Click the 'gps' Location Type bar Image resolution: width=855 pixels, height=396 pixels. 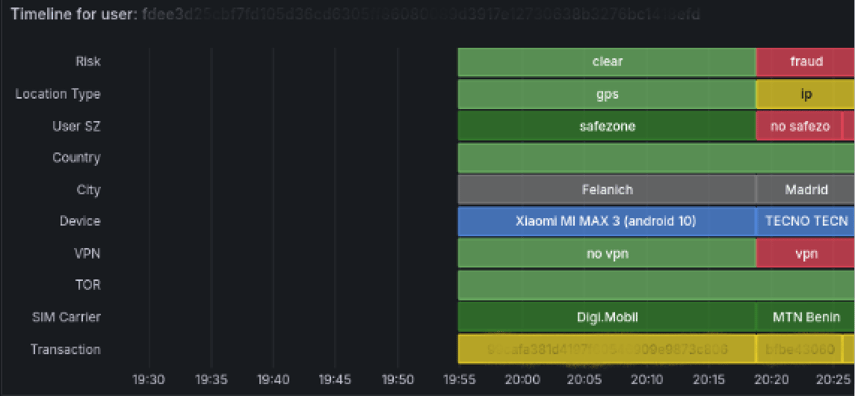point(607,94)
